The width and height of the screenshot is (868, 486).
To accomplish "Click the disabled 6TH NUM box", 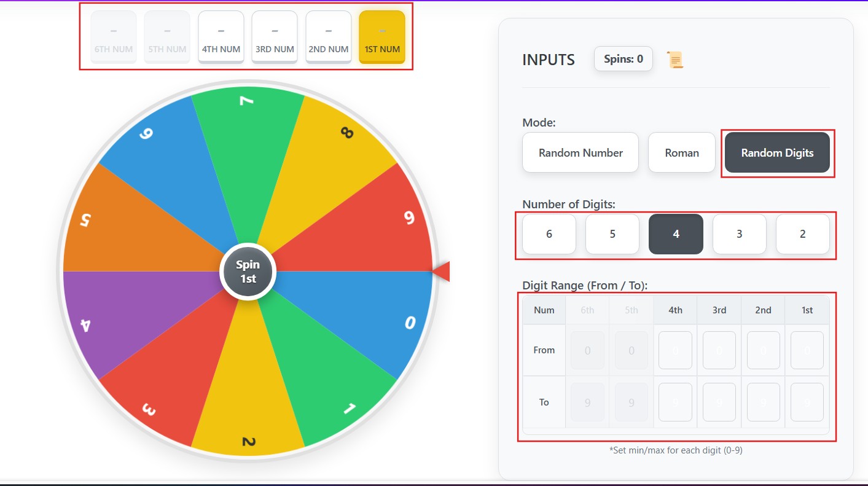I will click(x=114, y=37).
